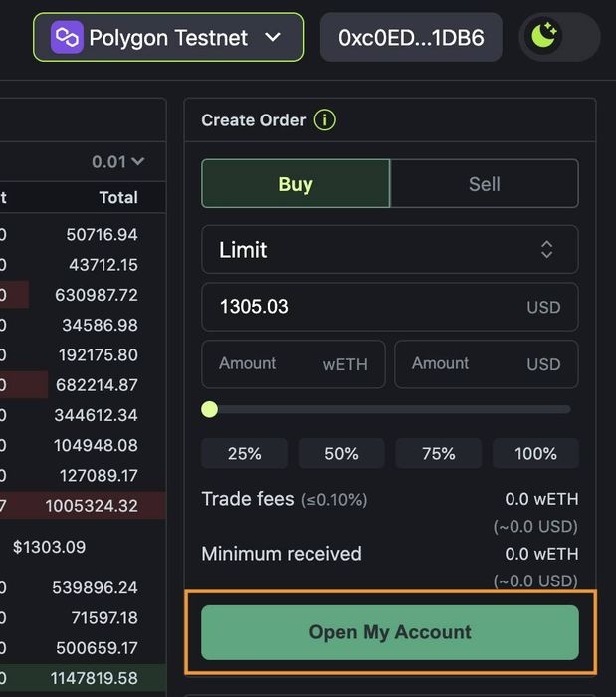This screenshot has width=616, height=697.
Task: Toggle the dark/light theme switch
Action: (x=559, y=37)
